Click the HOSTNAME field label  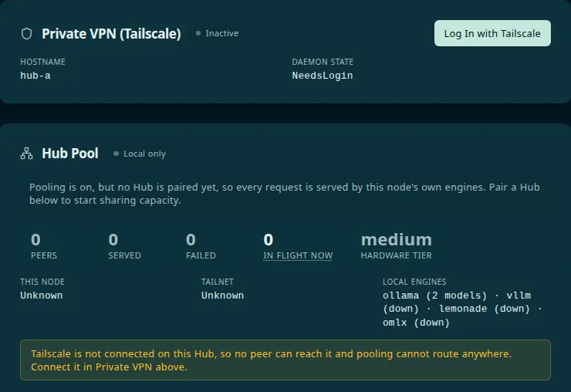pyautogui.click(x=42, y=62)
